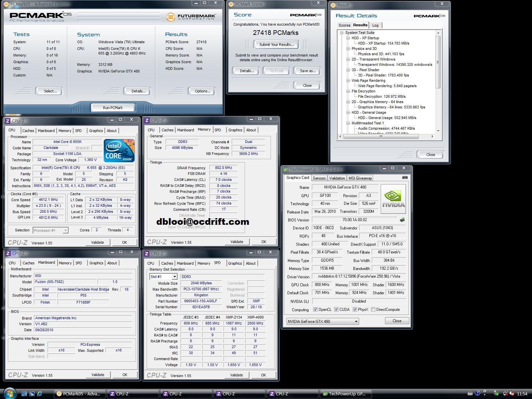The image size is (532, 399).
Task: Click GPU-Z camera screenshot icon
Action: (x=405, y=178)
